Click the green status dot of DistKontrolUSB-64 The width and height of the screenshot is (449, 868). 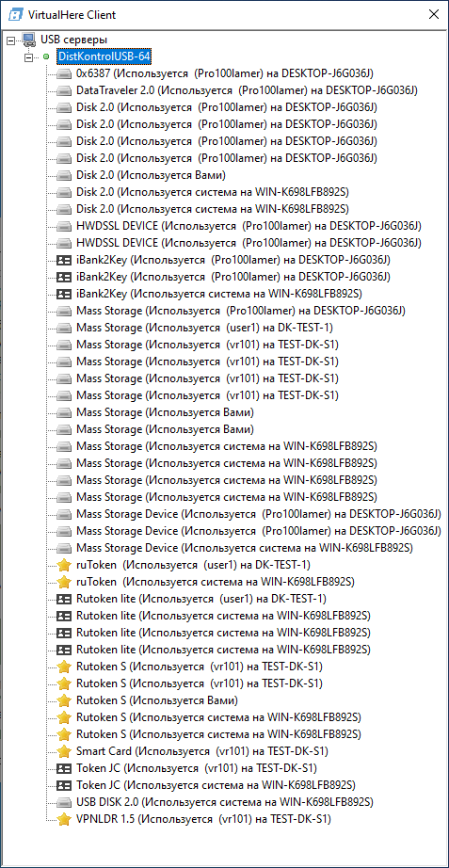coord(46,56)
